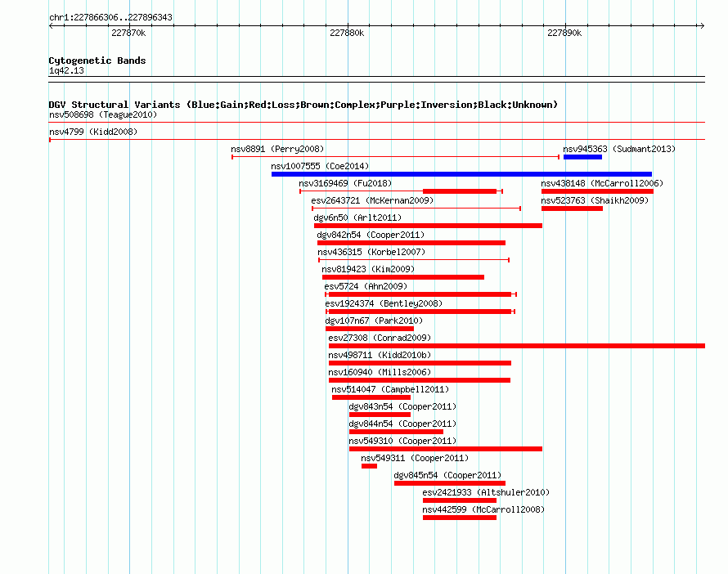Click dgv845n54 (Cooper2011) label

tap(447, 475)
